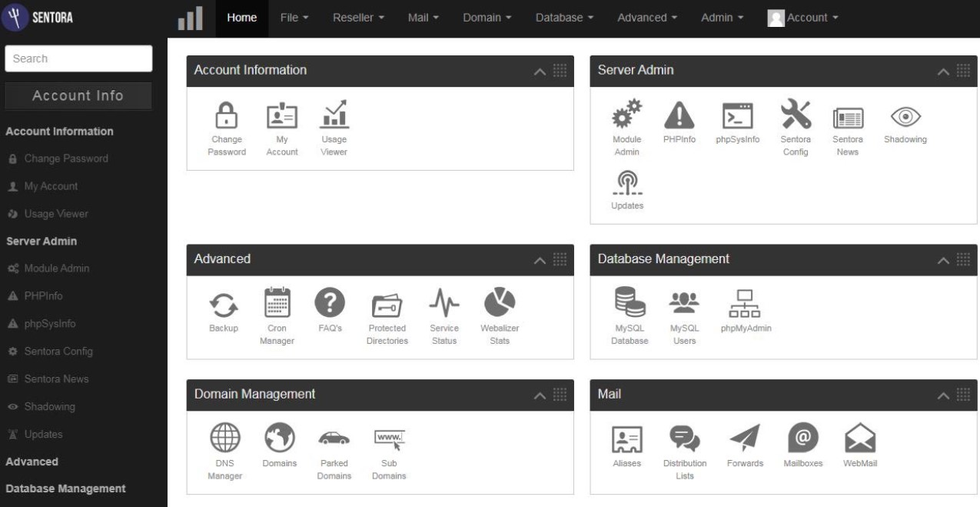980x507 pixels.
Task: Open the Domain dropdown menu
Action: 486,17
